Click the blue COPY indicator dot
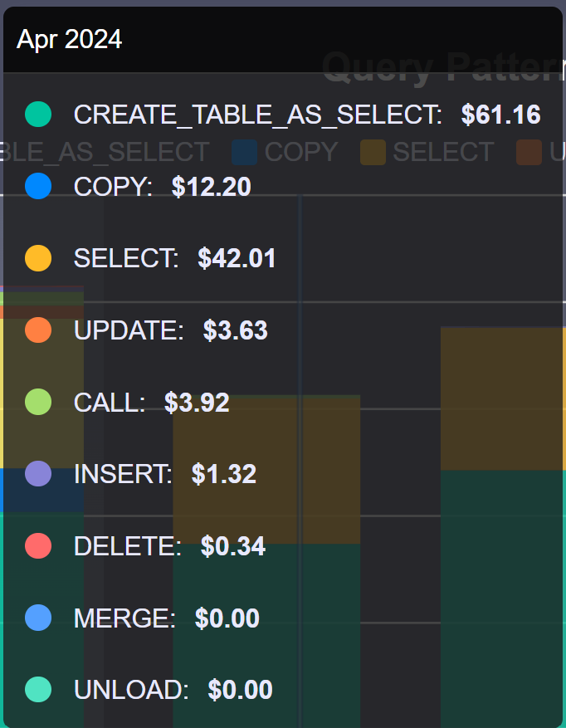566x728 pixels. [x=37, y=186]
